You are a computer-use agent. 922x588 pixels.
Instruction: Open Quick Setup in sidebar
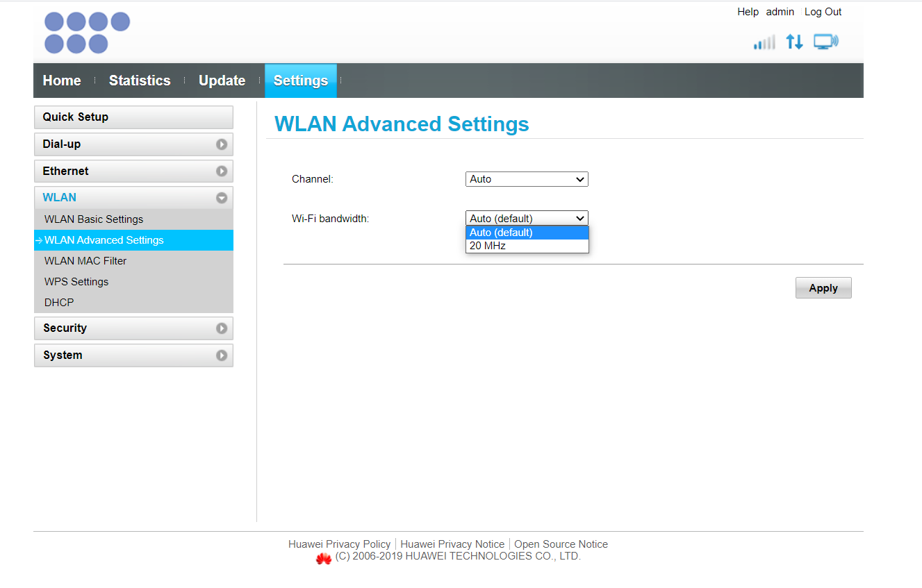point(133,117)
